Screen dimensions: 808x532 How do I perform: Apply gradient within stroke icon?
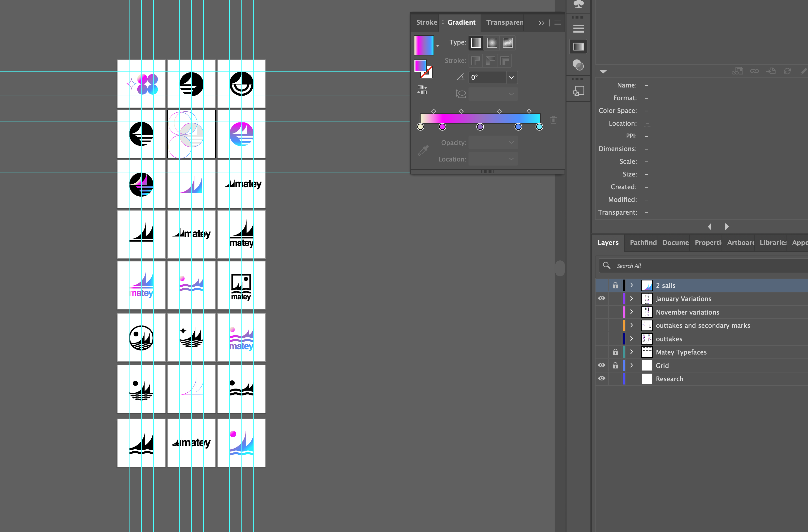(x=476, y=61)
